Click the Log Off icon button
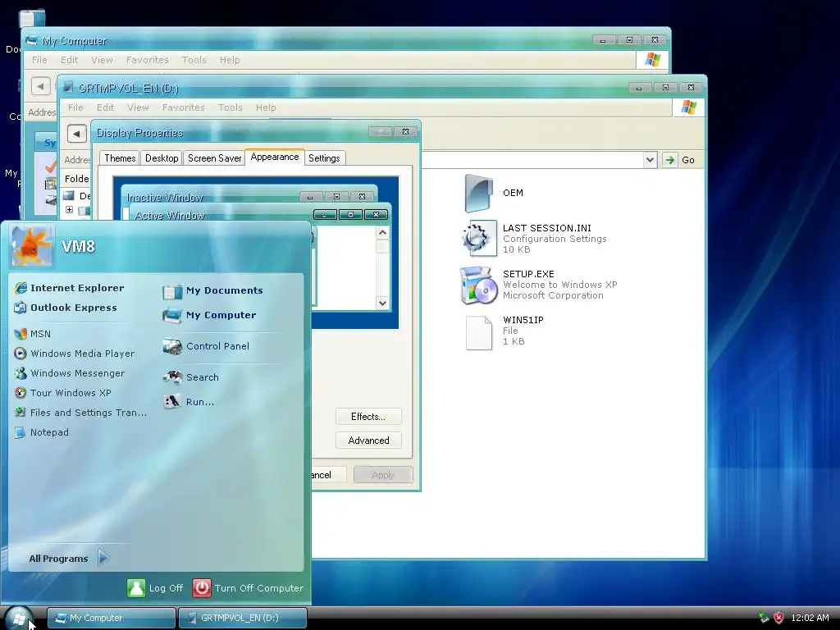This screenshot has height=630, width=840. pyautogui.click(x=136, y=588)
